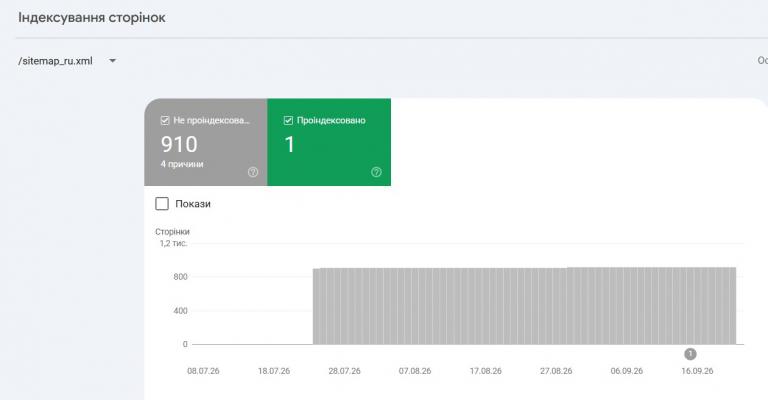The width and height of the screenshot is (768, 400).
Task: Uncheck the 'Не проіндексова...' checkbox
Action: click(x=165, y=120)
